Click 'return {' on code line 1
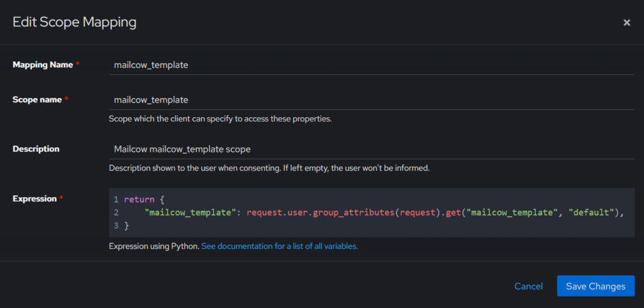The height and width of the screenshot is (308, 644). pos(144,200)
